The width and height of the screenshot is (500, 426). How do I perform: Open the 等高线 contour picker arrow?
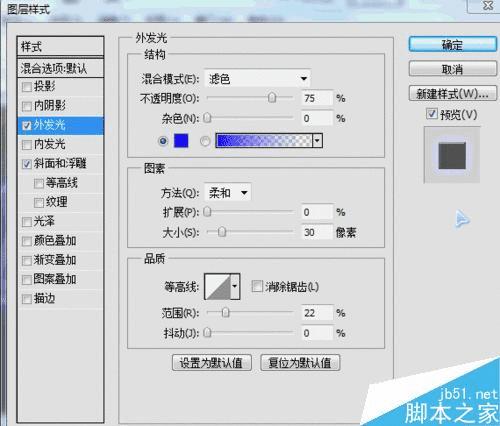[235, 286]
